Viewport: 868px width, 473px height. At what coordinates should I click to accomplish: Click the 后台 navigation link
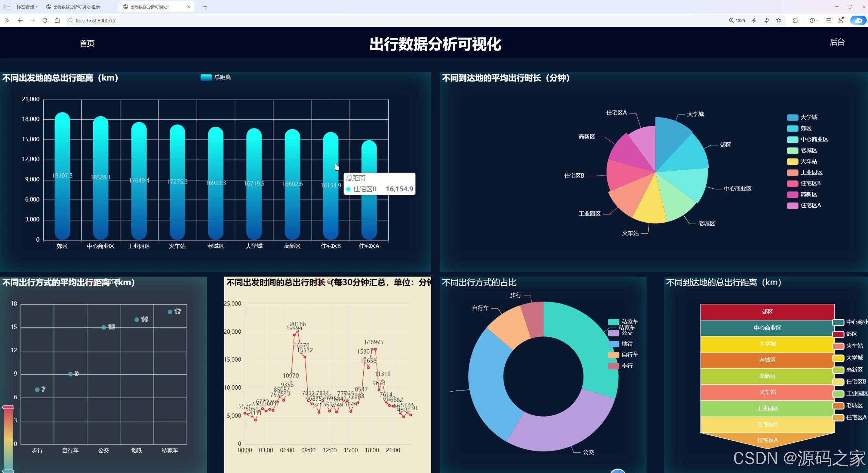(837, 42)
